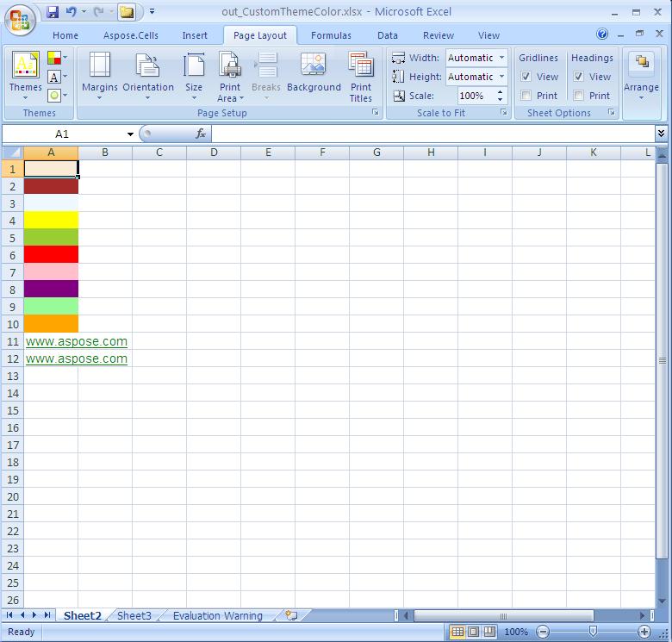672x642 pixels.
Task: Follow the www.aspose.com link in A11
Action: click(x=76, y=341)
